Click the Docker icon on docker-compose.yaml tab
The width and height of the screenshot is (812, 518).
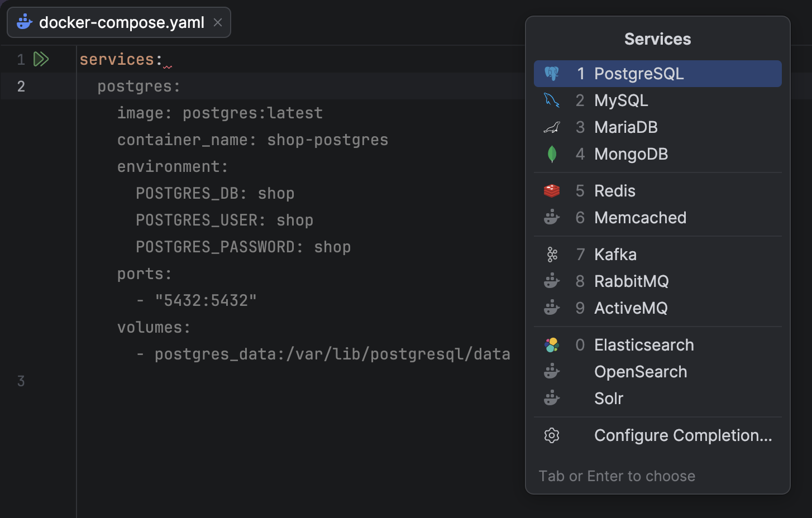(25, 22)
